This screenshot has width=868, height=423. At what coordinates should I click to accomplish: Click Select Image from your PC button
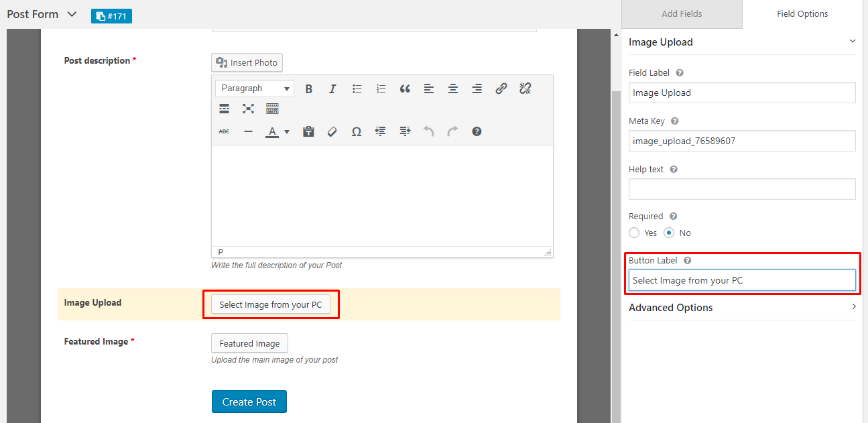click(271, 304)
